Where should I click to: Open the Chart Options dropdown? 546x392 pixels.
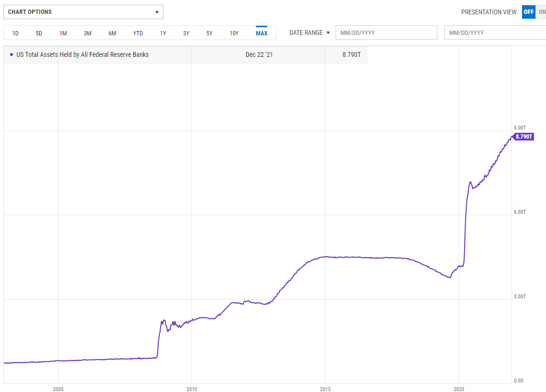point(83,12)
